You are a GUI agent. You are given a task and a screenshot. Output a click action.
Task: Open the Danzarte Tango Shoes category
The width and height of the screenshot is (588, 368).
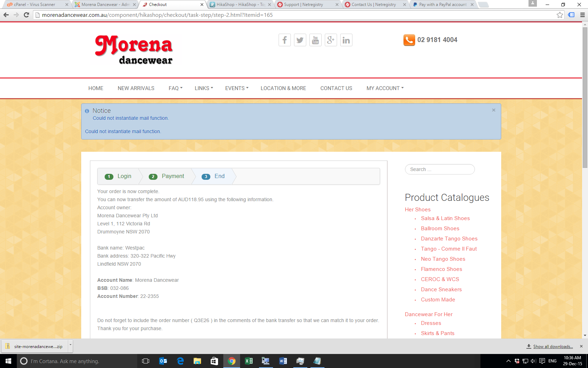[449, 239]
